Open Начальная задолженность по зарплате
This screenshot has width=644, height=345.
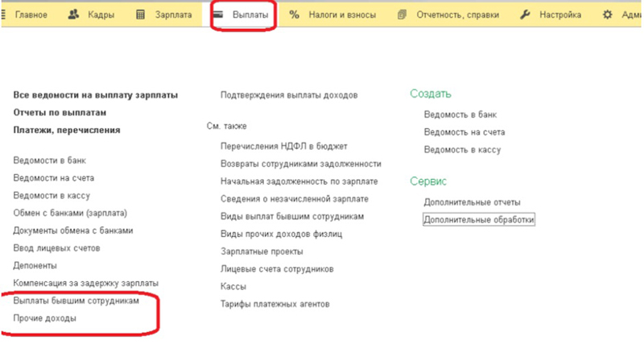pos(299,181)
